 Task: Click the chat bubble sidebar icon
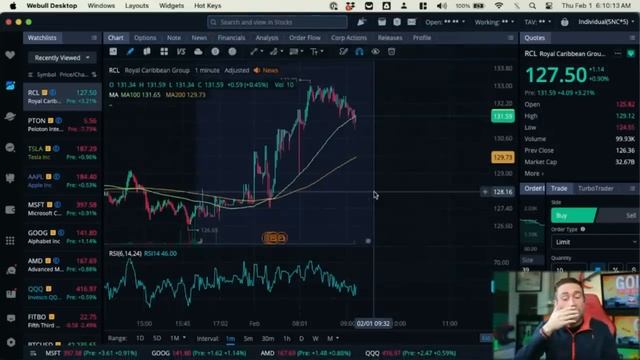[10, 318]
